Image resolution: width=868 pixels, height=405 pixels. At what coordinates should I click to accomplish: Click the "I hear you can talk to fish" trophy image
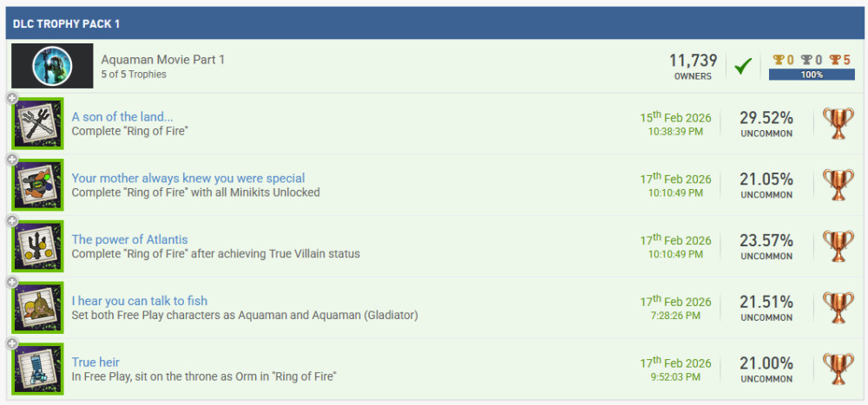click(39, 308)
